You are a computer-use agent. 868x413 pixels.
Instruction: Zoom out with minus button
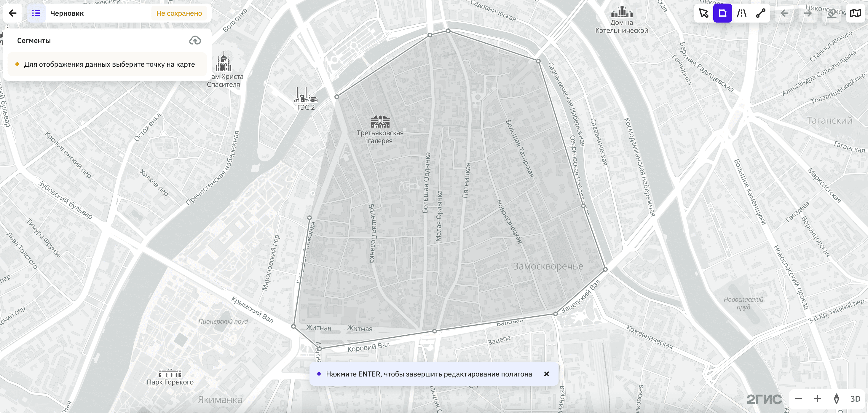[798, 399]
